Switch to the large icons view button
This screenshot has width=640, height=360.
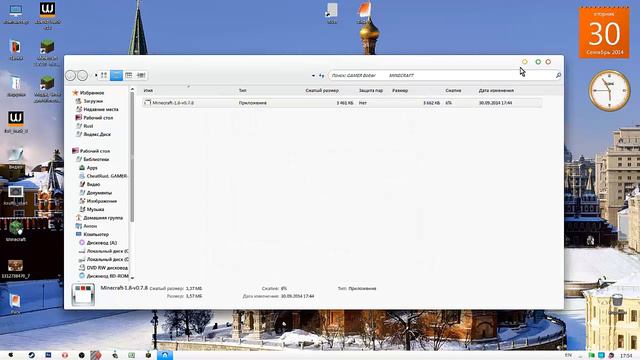(104, 75)
